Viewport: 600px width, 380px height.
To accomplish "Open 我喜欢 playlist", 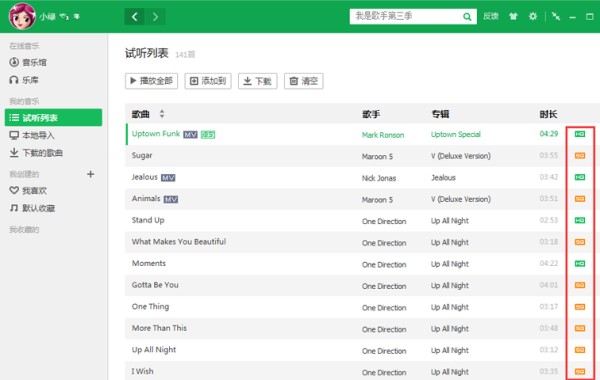I will (28, 190).
